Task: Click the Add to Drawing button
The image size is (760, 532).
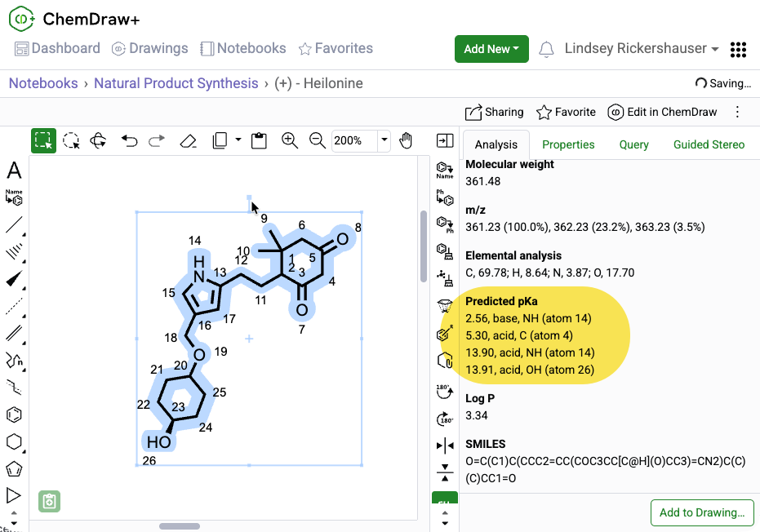Action: pyautogui.click(x=701, y=513)
